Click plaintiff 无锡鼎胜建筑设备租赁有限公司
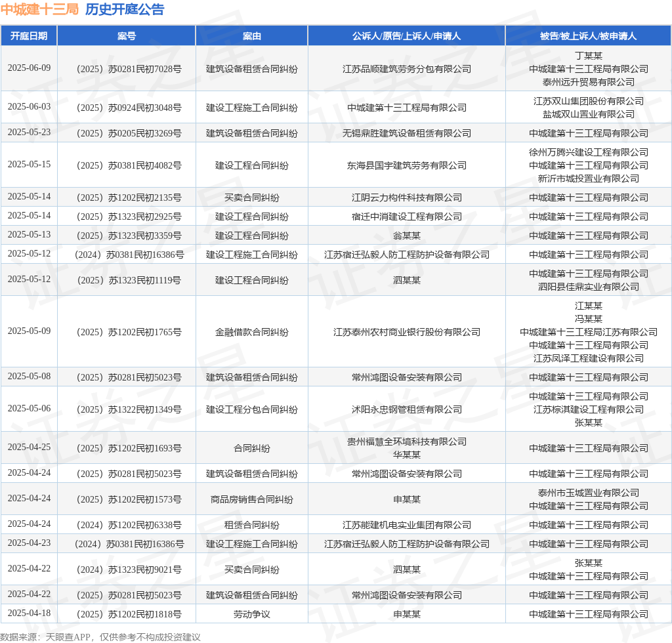This screenshot has width=672, height=643. pyautogui.click(x=406, y=133)
